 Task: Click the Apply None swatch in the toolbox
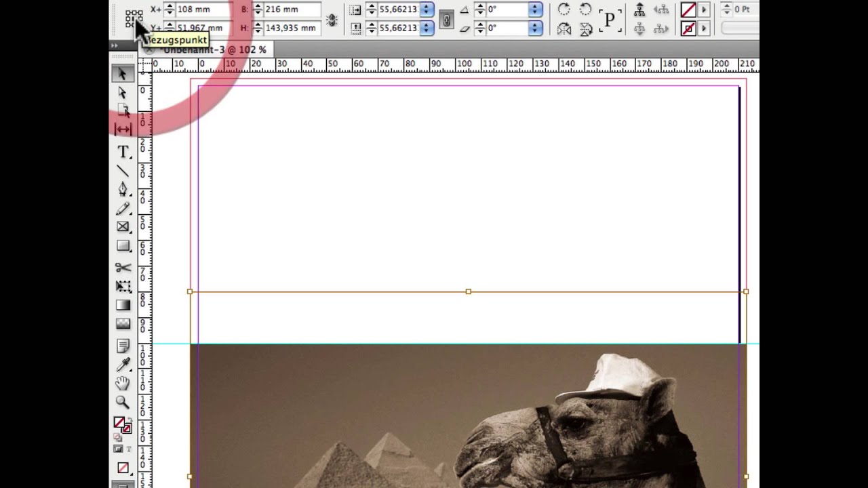(x=123, y=468)
